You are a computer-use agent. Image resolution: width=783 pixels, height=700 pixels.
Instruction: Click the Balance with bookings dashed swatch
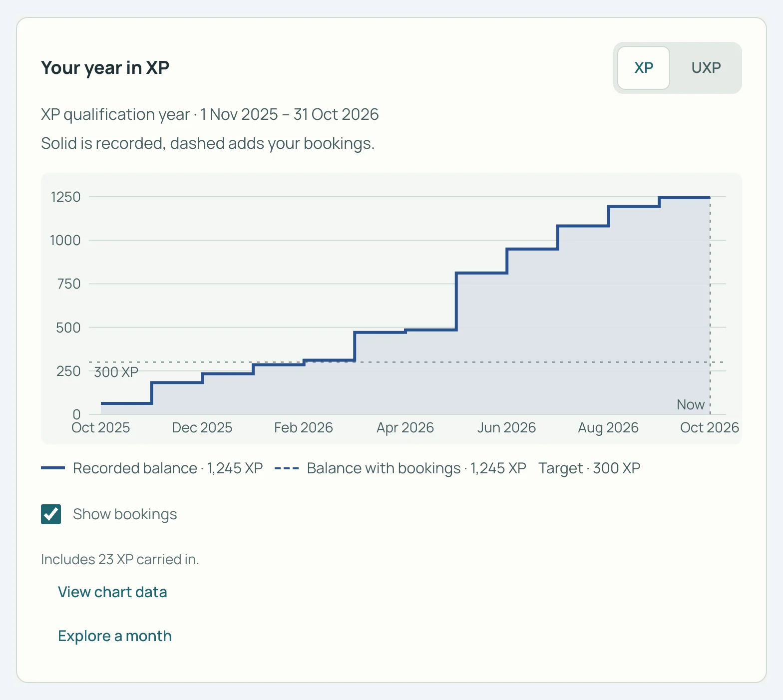pos(287,468)
